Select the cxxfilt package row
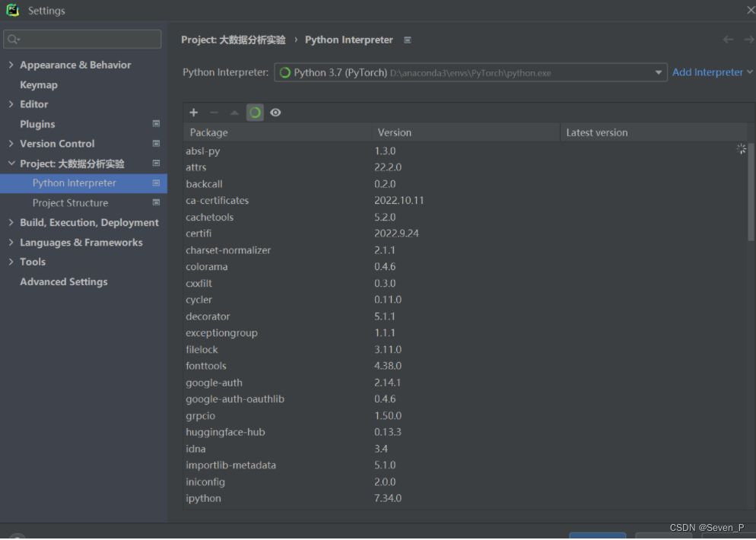The height and width of the screenshot is (540, 756). tap(465, 283)
